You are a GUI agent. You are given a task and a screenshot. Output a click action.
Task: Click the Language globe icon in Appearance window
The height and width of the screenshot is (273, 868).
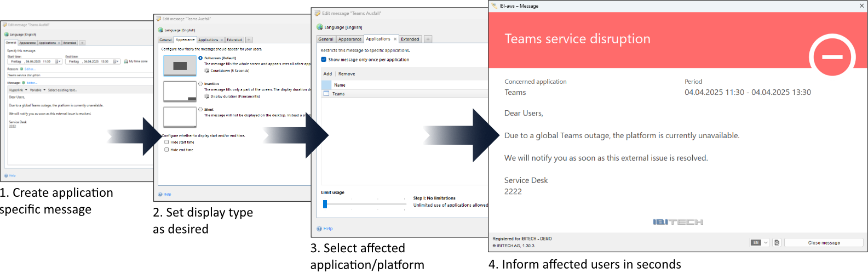click(x=160, y=30)
